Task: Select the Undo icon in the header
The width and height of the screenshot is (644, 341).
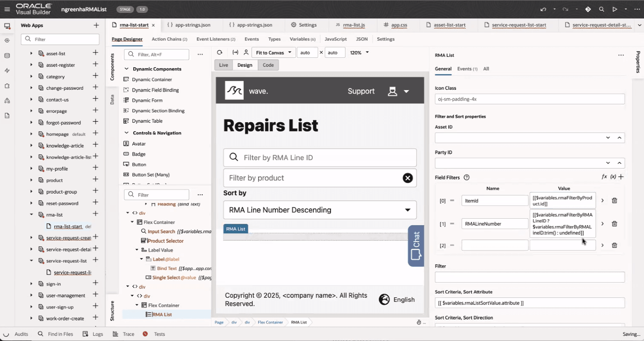Action: coord(543,9)
